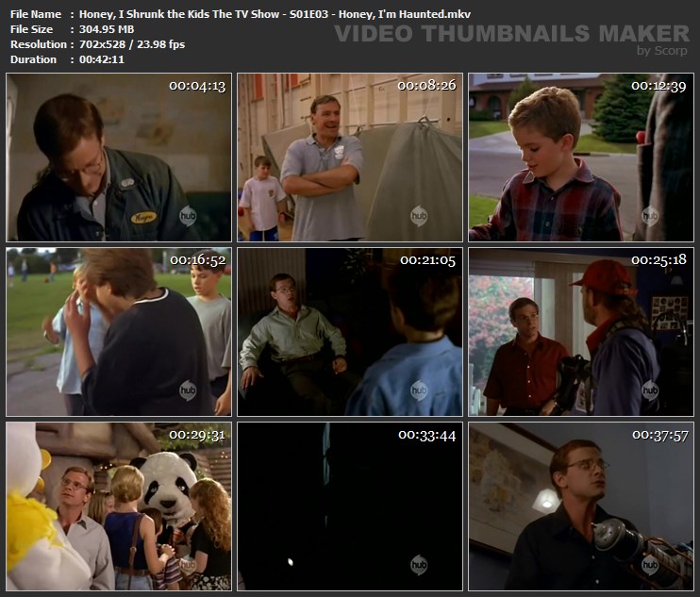Click the 'File Size' label

31,29
